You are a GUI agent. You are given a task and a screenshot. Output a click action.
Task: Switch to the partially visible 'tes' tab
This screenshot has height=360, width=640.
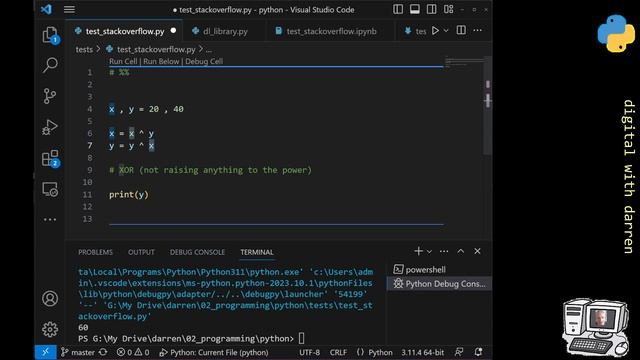[x=416, y=31]
